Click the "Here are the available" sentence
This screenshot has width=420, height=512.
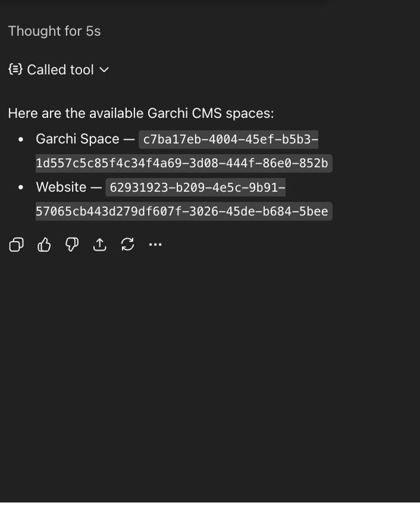click(141, 113)
